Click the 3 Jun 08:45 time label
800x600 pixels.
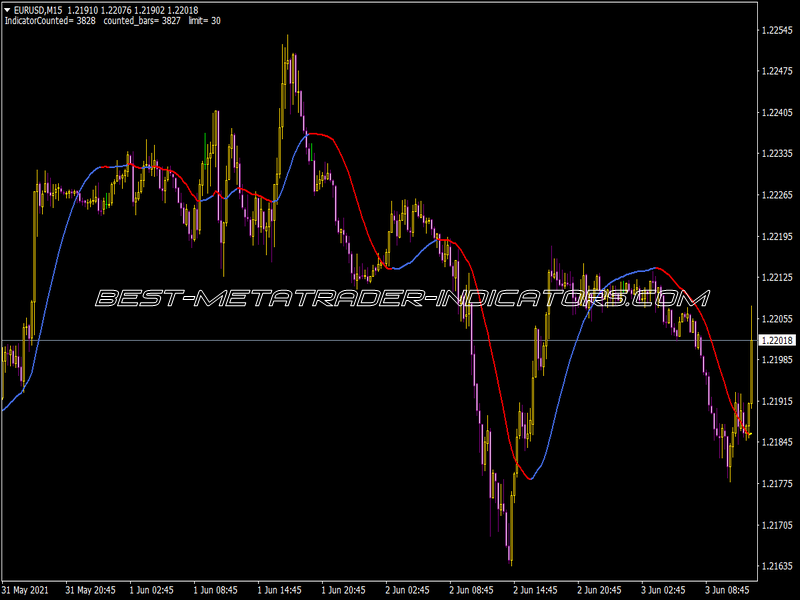(x=728, y=590)
